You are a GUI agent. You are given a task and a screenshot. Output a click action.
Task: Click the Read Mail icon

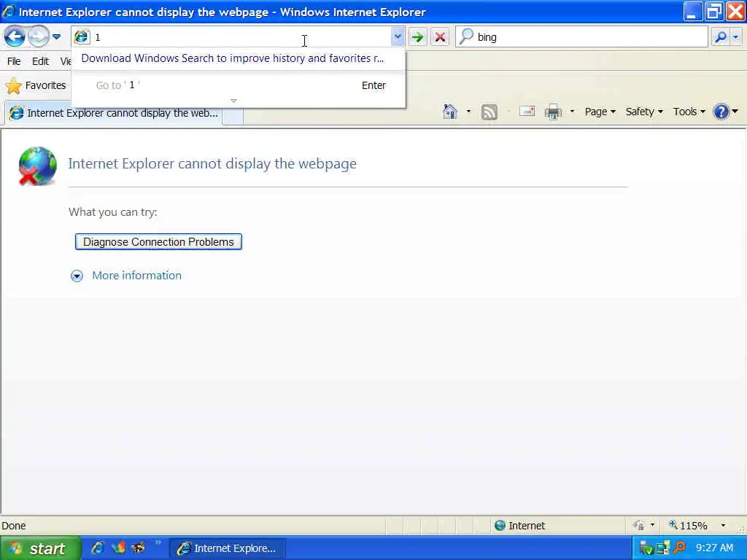click(x=527, y=112)
